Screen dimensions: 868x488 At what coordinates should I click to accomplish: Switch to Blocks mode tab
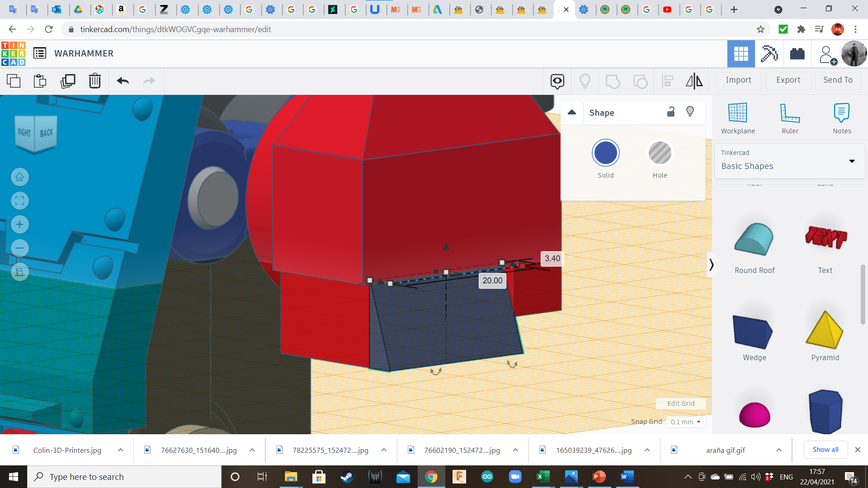769,54
